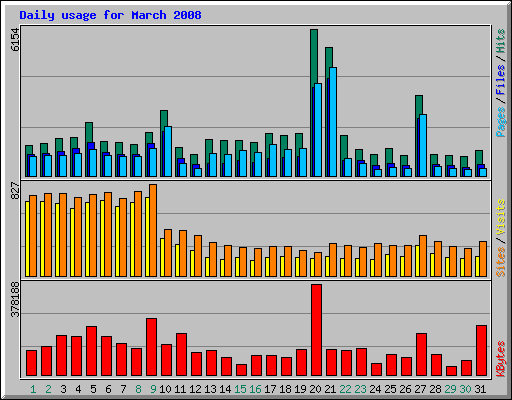
Task: Click day 13 on the x-axis
Action: pyautogui.click(x=210, y=389)
